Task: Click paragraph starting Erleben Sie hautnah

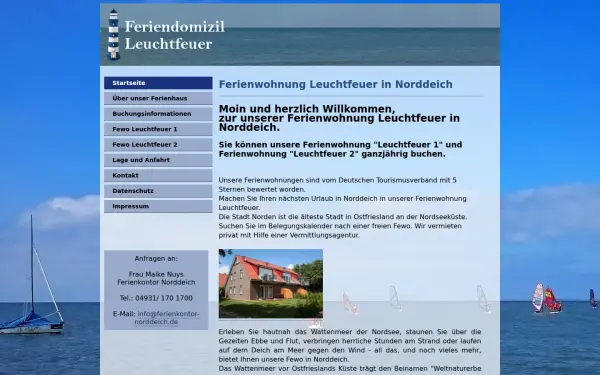Action: [350, 346]
